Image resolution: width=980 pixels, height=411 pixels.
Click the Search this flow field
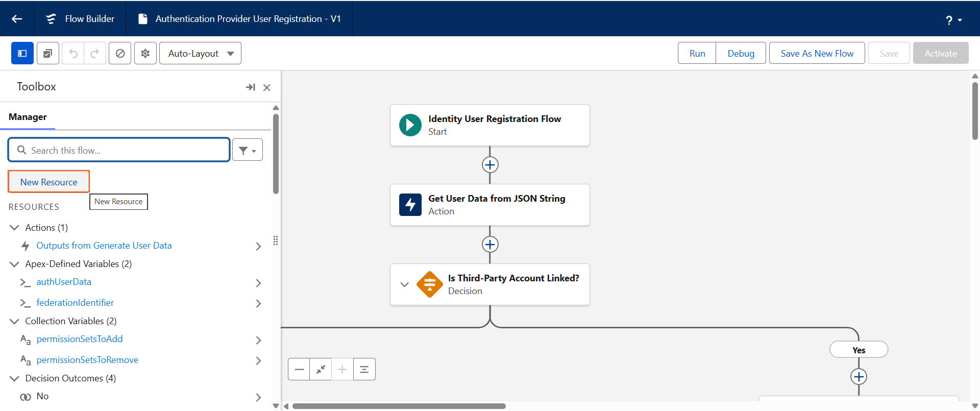pyautogui.click(x=119, y=150)
